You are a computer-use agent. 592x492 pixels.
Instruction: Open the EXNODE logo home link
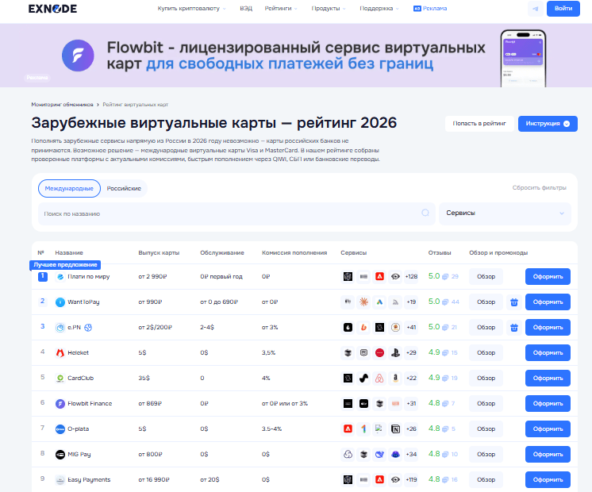click(52, 8)
